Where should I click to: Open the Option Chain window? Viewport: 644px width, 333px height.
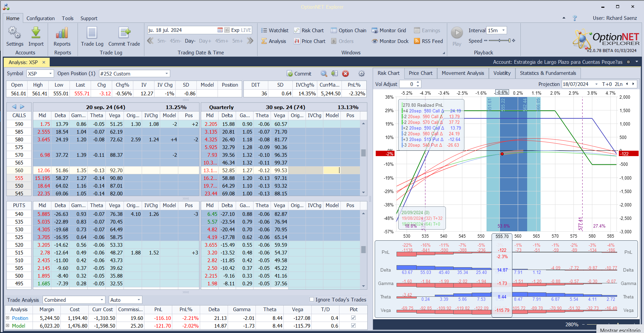(348, 30)
